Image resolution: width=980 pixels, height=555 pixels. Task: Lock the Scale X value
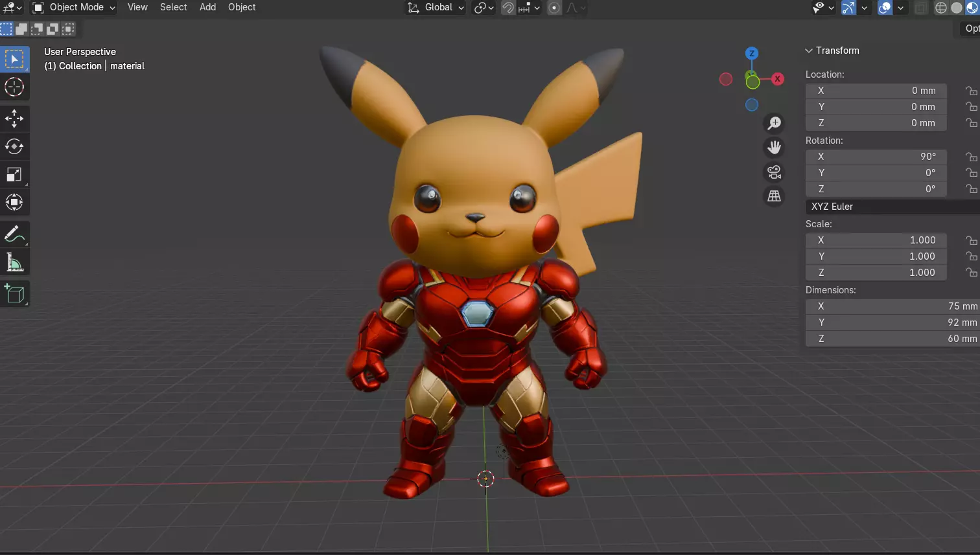coord(971,240)
